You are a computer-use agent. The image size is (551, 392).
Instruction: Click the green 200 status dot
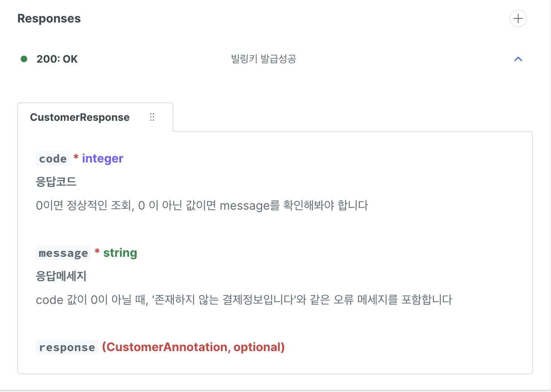pos(24,59)
